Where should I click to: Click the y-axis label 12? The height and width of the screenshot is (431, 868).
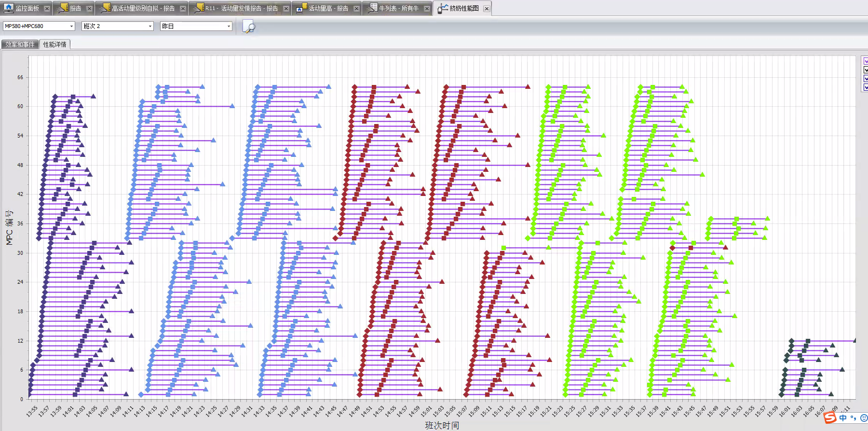tap(20, 341)
